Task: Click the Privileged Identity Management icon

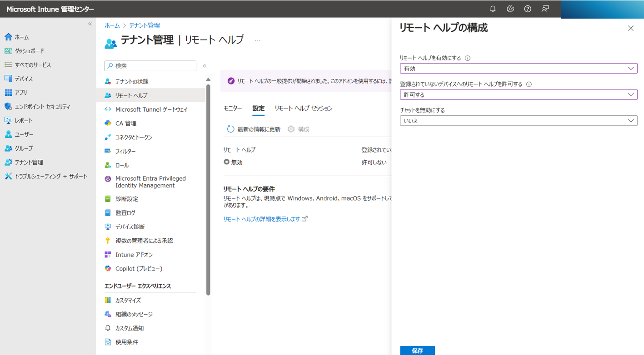Action: coord(108,179)
